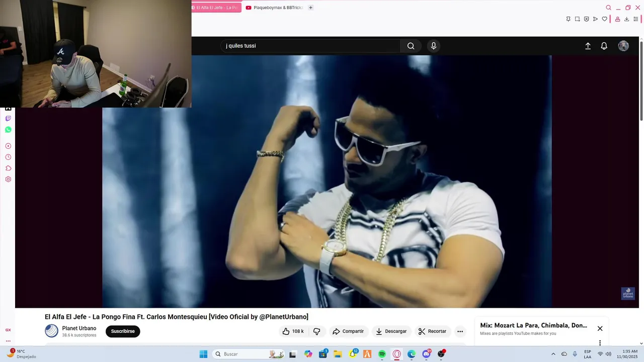The image size is (644, 362).
Task: Open Microsoft Edge from the taskbar
Action: click(x=412, y=354)
